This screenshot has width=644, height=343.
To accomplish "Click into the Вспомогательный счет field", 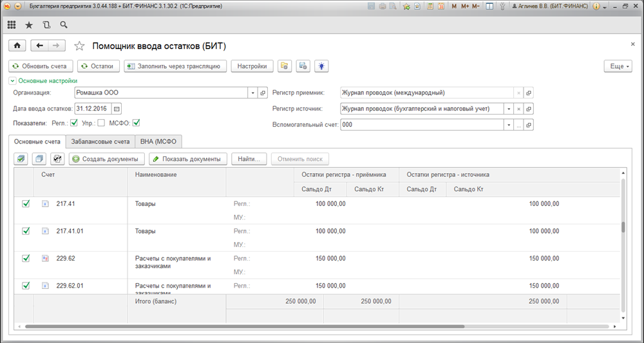I will pos(421,125).
